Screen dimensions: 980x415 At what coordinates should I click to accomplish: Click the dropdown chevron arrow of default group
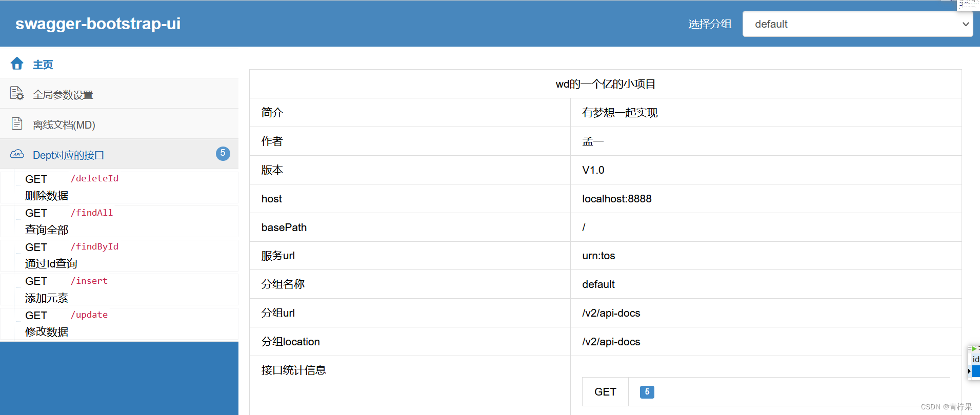(x=966, y=24)
